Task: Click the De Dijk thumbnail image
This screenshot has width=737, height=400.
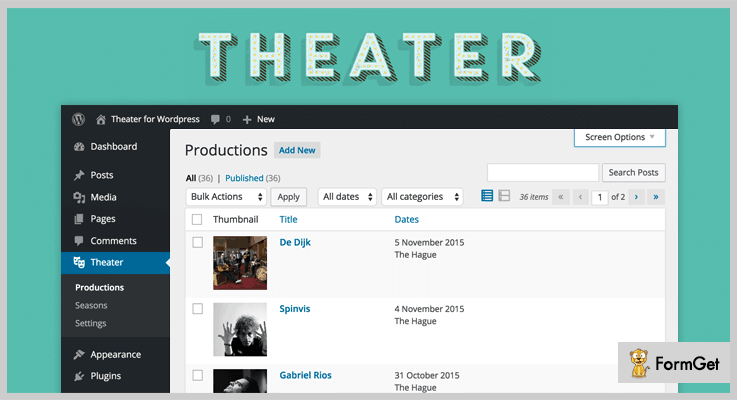Action: pyautogui.click(x=240, y=263)
